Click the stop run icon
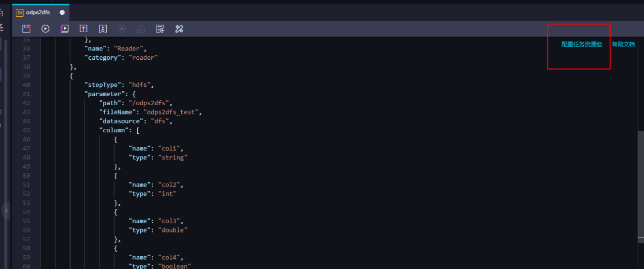This screenshot has width=644, height=269. tap(122, 29)
